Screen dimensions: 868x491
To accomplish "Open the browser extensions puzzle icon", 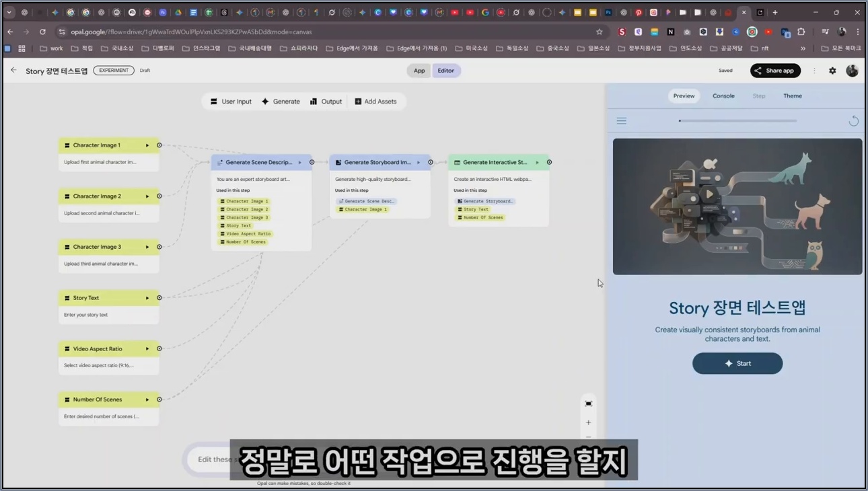I will click(x=801, y=32).
